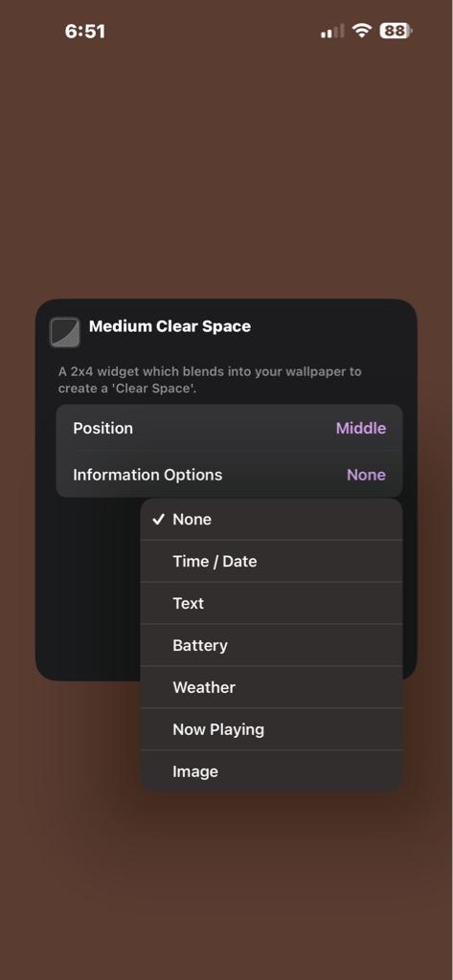Tap the Medium Clear Space widget icon
Screen dimensions: 453x980
(x=64, y=332)
